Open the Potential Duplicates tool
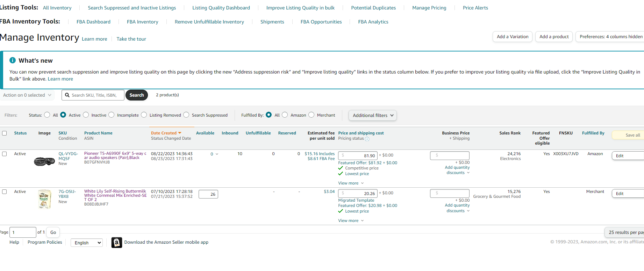644x271 pixels. (x=373, y=8)
